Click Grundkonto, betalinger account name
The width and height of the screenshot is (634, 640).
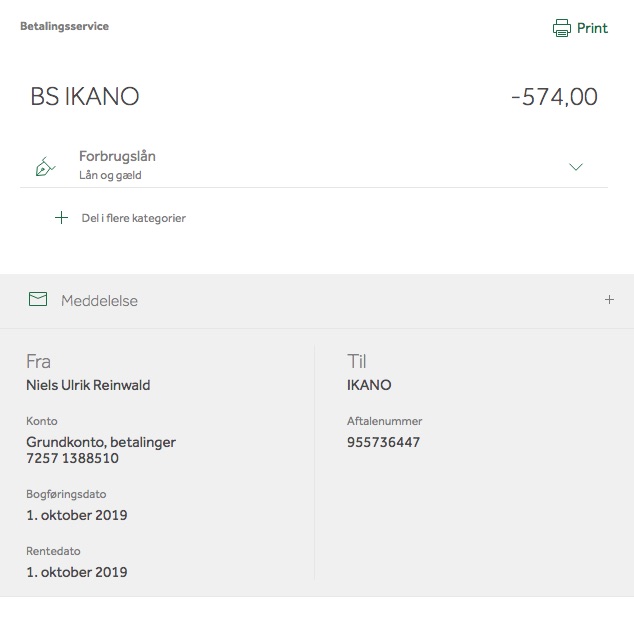coord(101,442)
